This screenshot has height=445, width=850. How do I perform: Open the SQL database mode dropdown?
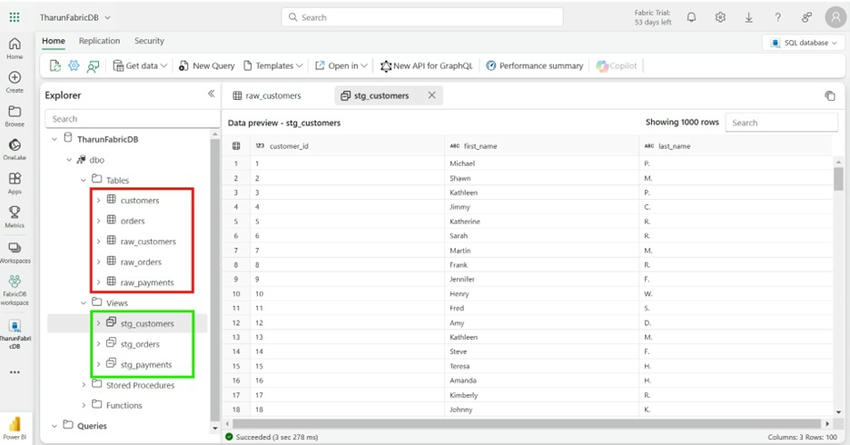coord(804,42)
